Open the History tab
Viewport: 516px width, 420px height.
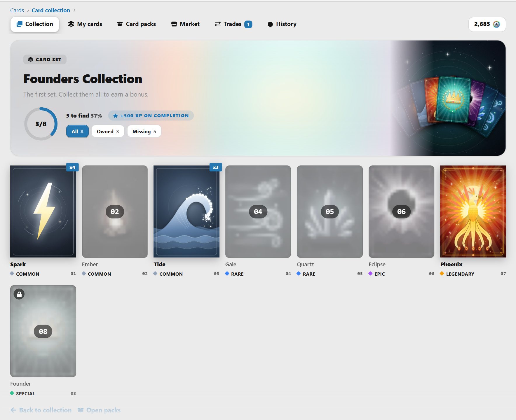point(282,24)
